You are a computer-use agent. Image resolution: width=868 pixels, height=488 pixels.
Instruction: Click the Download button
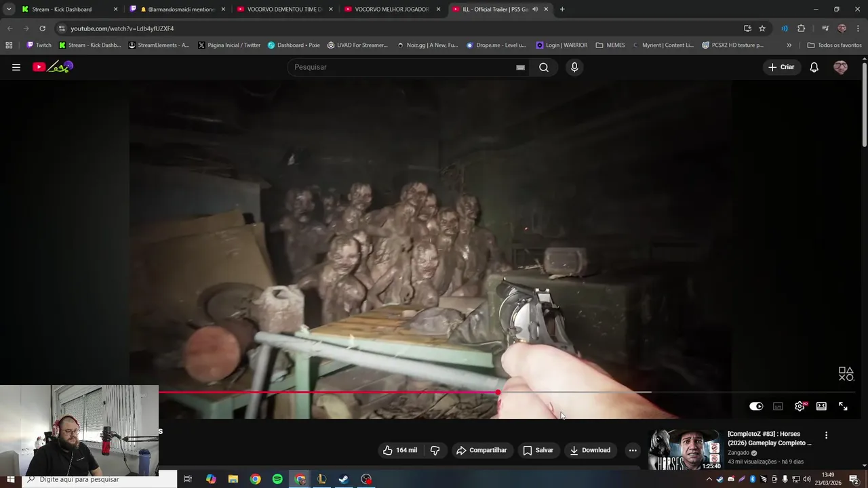point(590,450)
